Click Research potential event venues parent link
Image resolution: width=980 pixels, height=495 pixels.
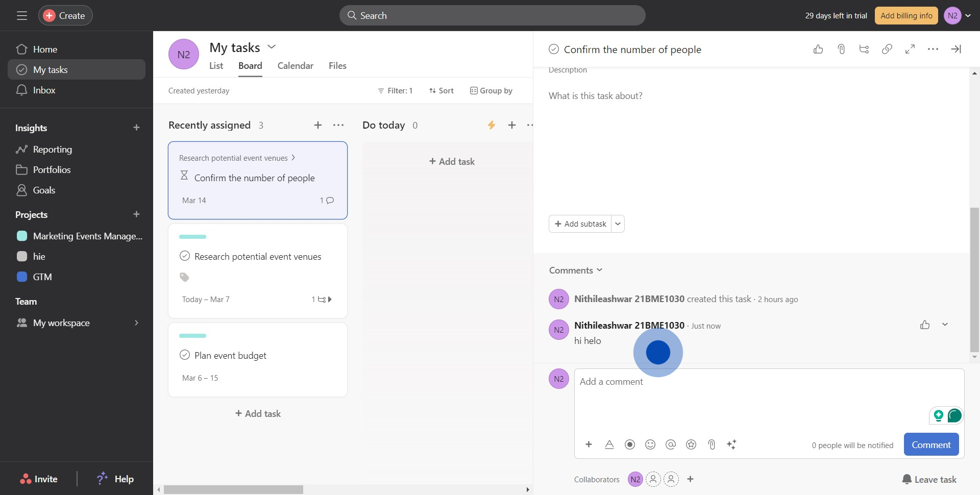click(237, 158)
